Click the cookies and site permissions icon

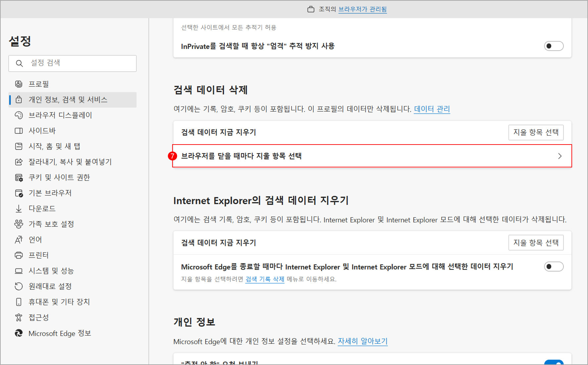[19, 178]
